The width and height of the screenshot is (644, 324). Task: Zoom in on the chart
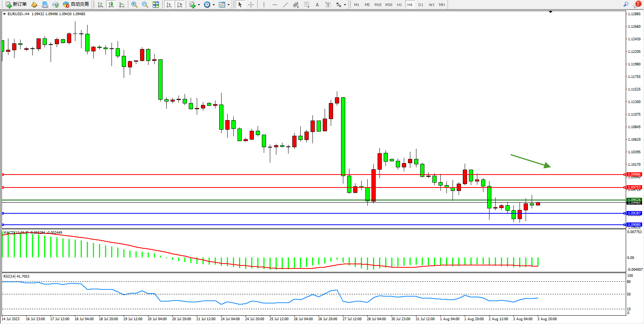click(x=134, y=5)
